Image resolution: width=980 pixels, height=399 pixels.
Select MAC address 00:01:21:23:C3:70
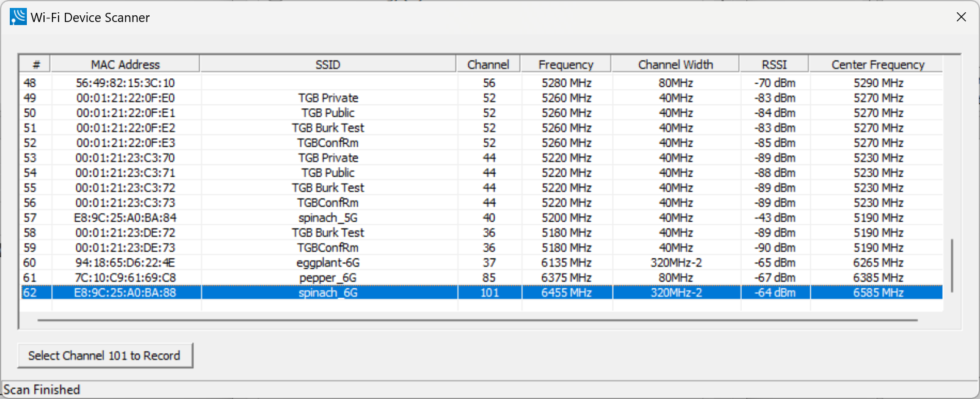click(x=125, y=158)
